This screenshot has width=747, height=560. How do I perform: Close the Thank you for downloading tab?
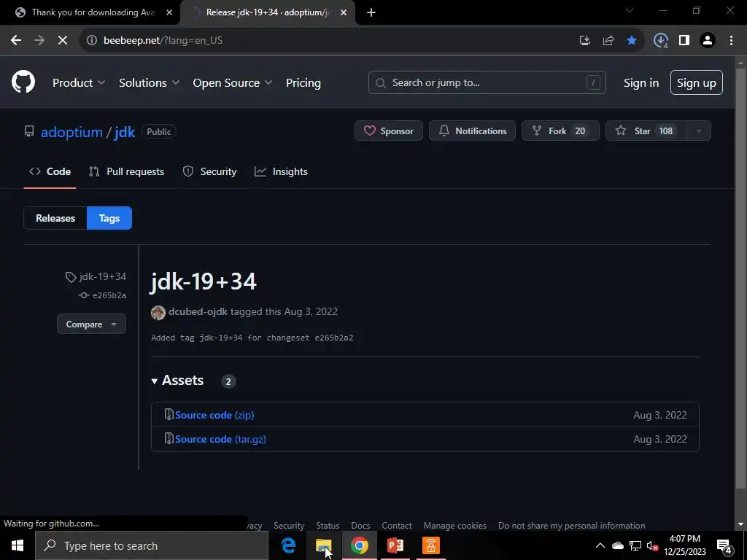(169, 12)
